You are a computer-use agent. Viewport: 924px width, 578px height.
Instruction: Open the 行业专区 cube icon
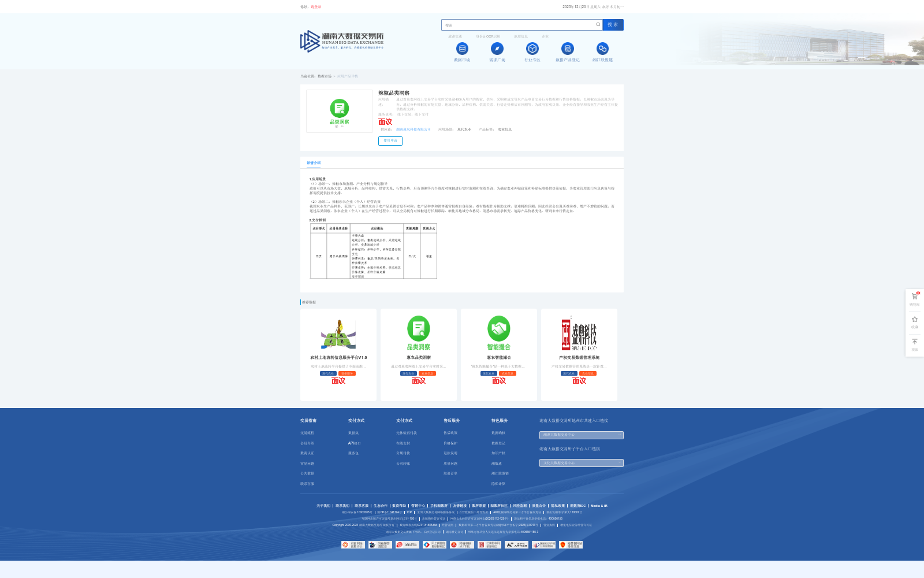pos(532,49)
